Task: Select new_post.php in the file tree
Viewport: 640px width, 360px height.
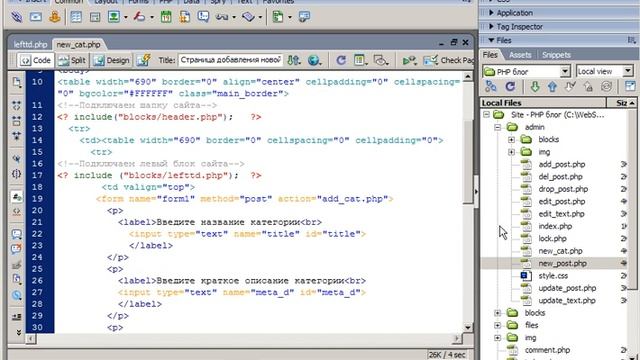Action: [562, 263]
